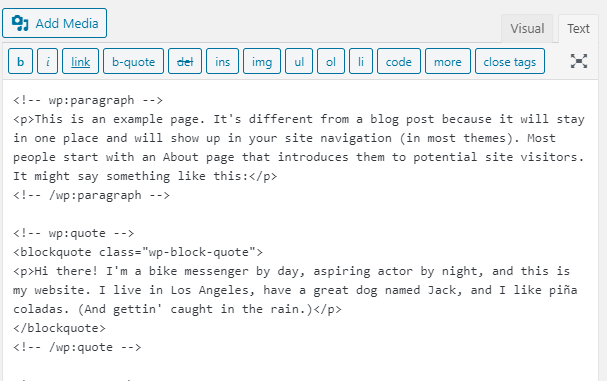Click the Add Media button

(x=54, y=23)
